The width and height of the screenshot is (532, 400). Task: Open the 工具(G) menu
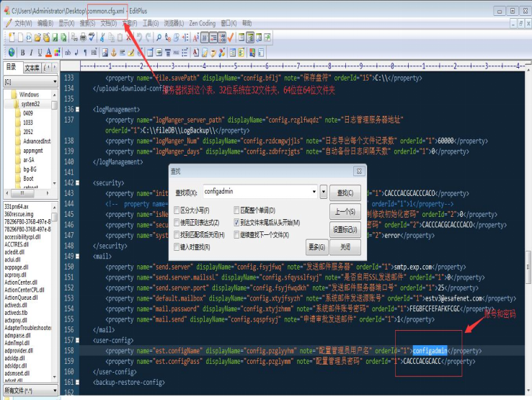click(x=151, y=23)
